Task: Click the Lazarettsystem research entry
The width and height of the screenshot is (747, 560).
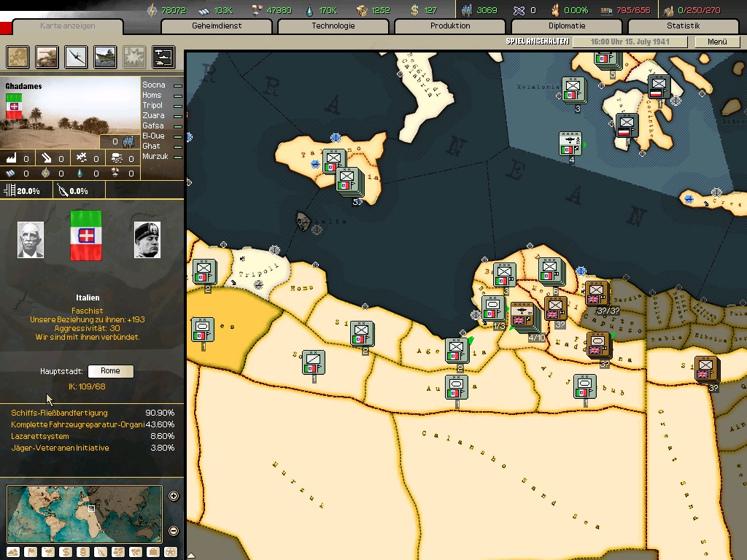Action: (93, 436)
